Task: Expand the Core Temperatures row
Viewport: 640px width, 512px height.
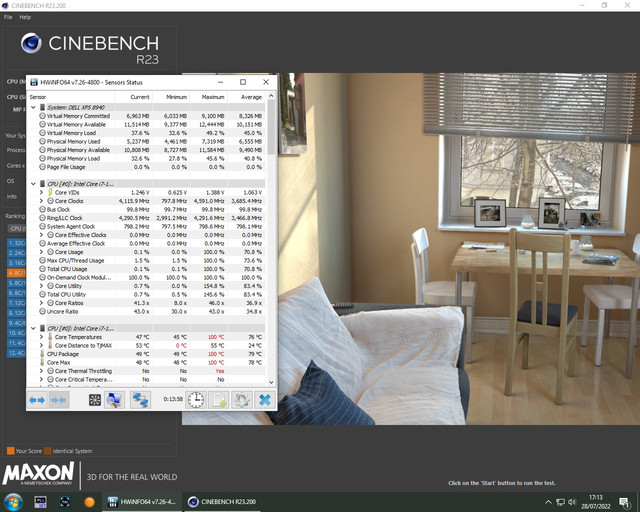Action: coord(41,337)
